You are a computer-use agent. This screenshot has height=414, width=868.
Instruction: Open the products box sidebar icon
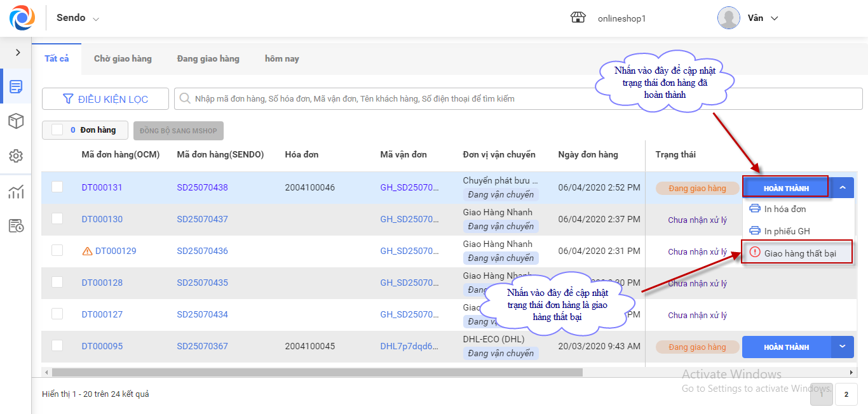coord(16,121)
